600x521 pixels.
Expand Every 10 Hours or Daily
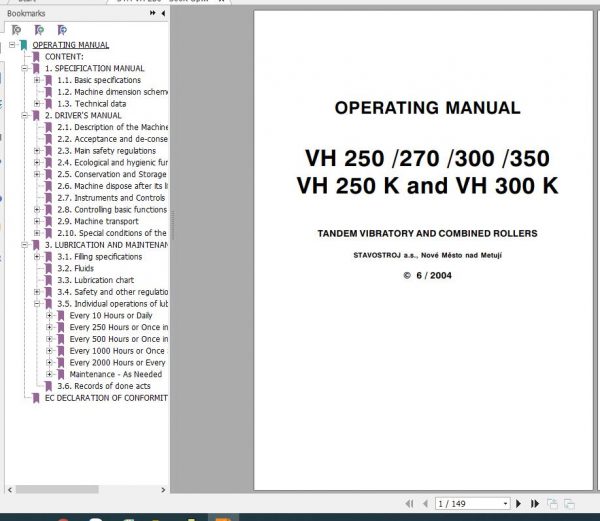point(49,316)
